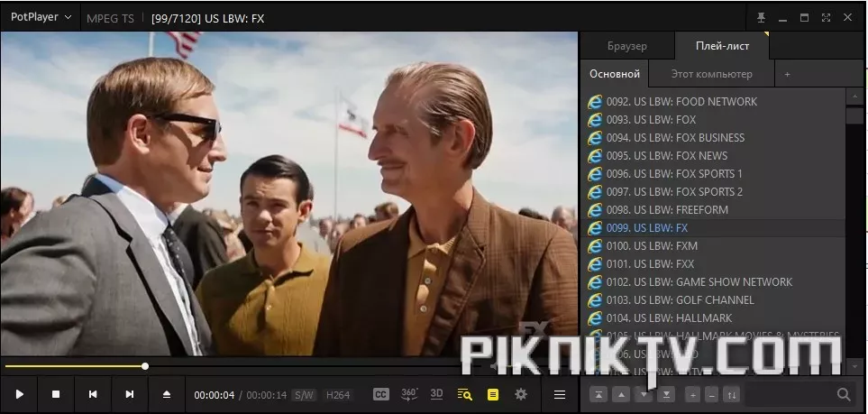868x414 pixels.
Task: Select 0098. US LBW: FREEFORM
Action: (713, 209)
